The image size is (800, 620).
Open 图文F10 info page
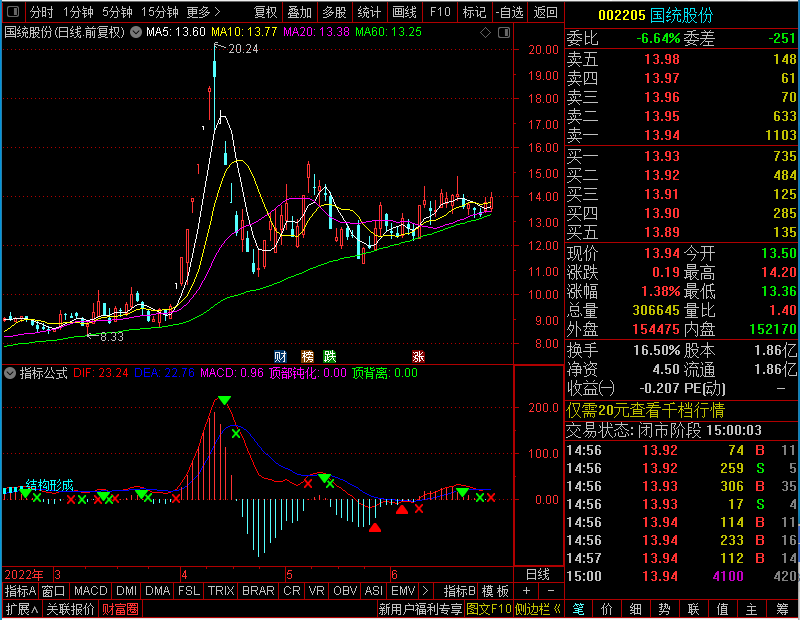(x=489, y=609)
